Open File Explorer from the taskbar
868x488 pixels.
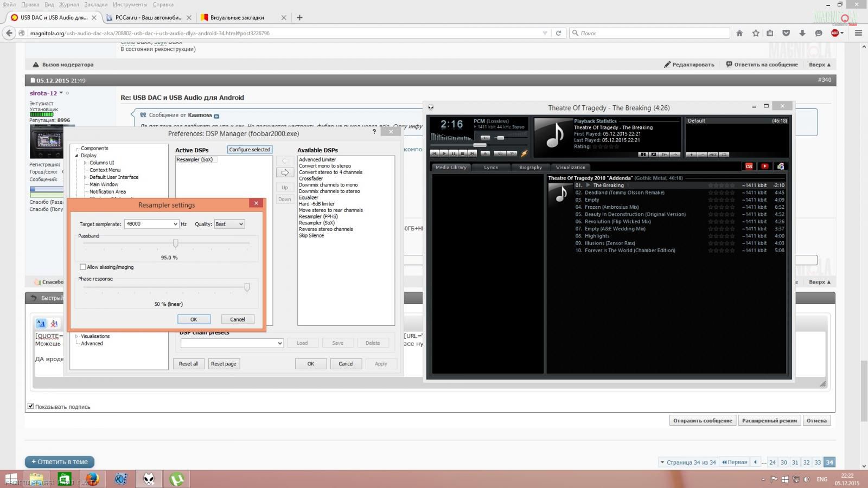[x=36, y=479]
